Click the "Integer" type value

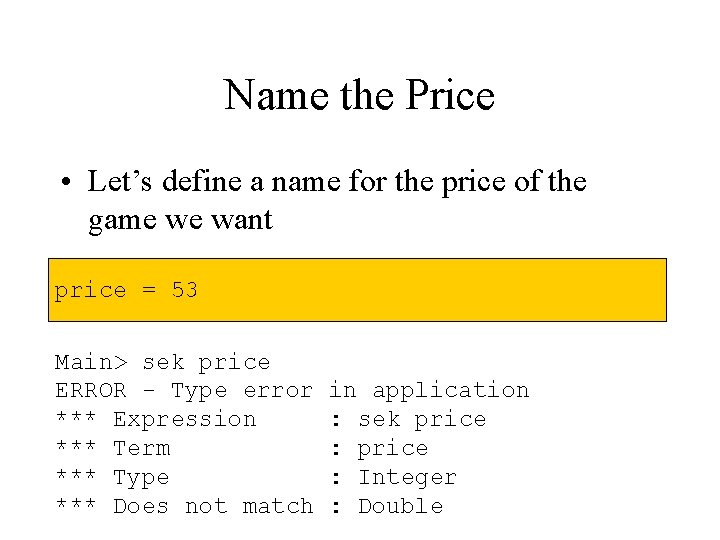(407, 478)
